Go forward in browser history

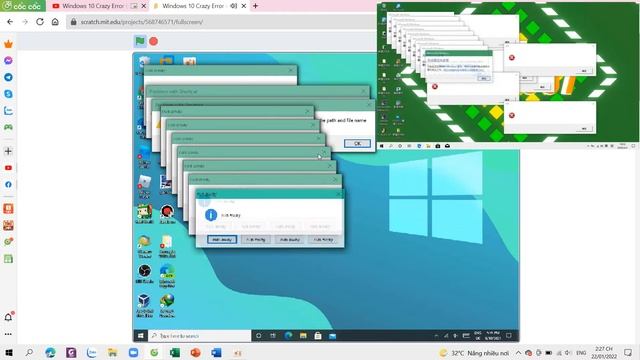(25, 22)
